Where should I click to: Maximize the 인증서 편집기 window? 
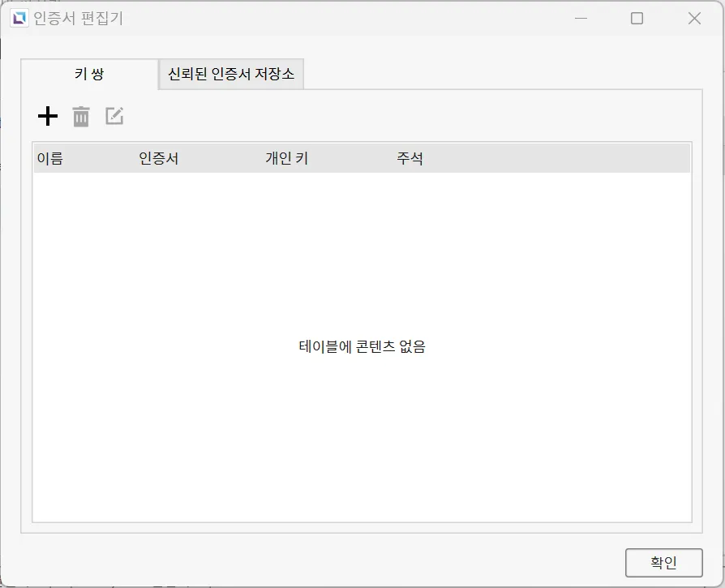click(637, 18)
